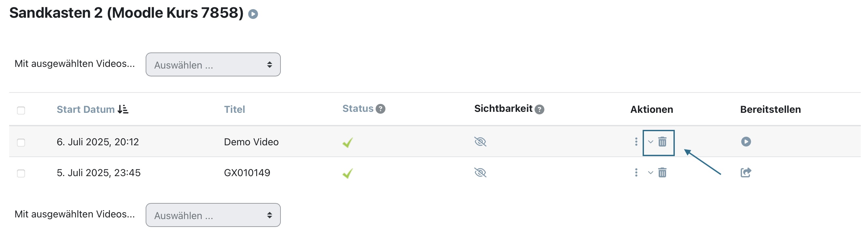Viewport: 868px width, 244px height.
Task: Click the play icon beside Sandkasten 2 title
Action: tap(253, 14)
